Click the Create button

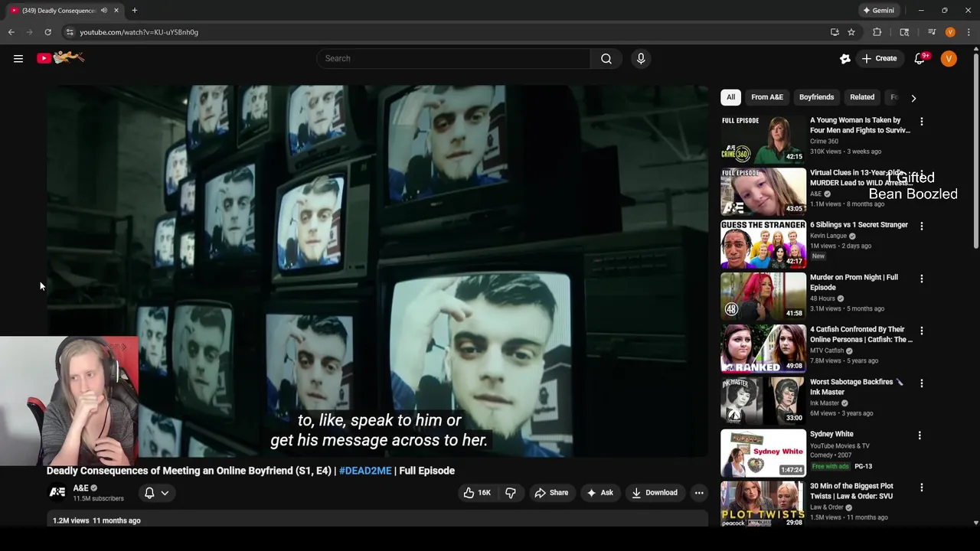879,59
